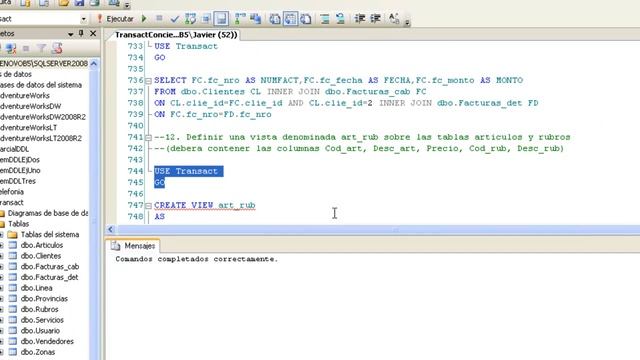Screen dimensions: 640x360
Task: Click the dbo.Rubros table icon
Action: pos(13,309)
